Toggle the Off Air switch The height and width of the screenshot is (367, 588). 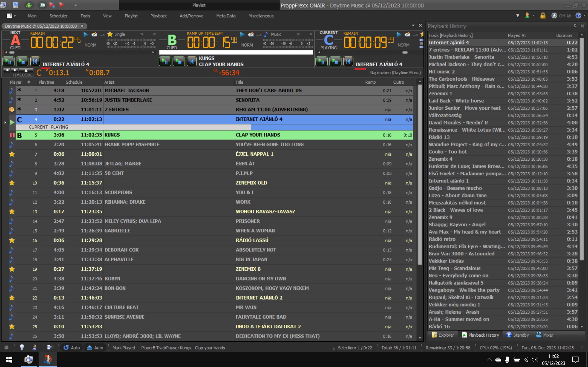coord(561,16)
